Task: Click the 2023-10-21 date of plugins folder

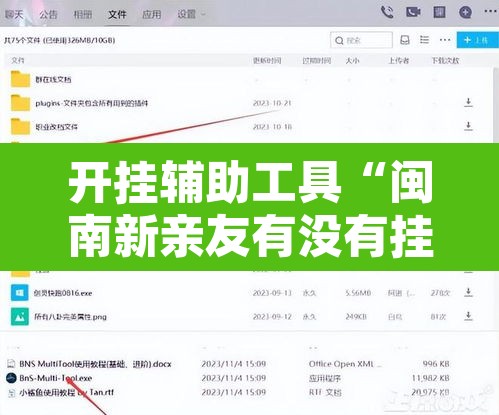Action: 272,103
